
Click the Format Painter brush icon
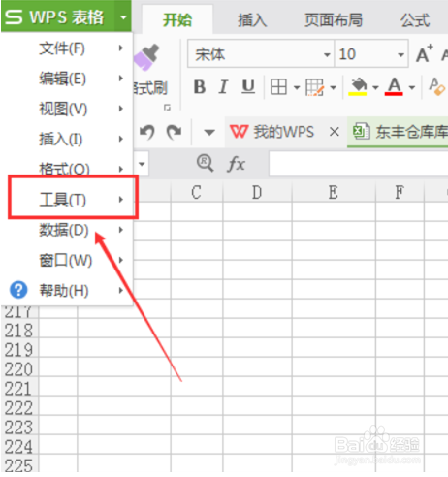[x=147, y=57]
